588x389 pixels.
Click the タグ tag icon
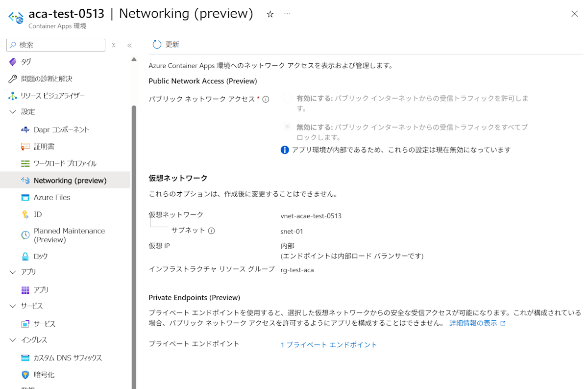pyautogui.click(x=13, y=62)
